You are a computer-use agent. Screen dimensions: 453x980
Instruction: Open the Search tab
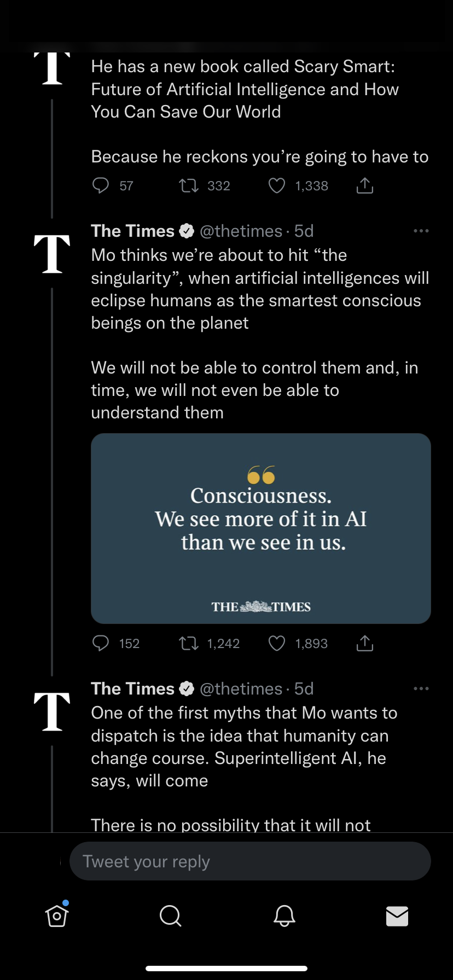pyautogui.click(x=170, y=915)
